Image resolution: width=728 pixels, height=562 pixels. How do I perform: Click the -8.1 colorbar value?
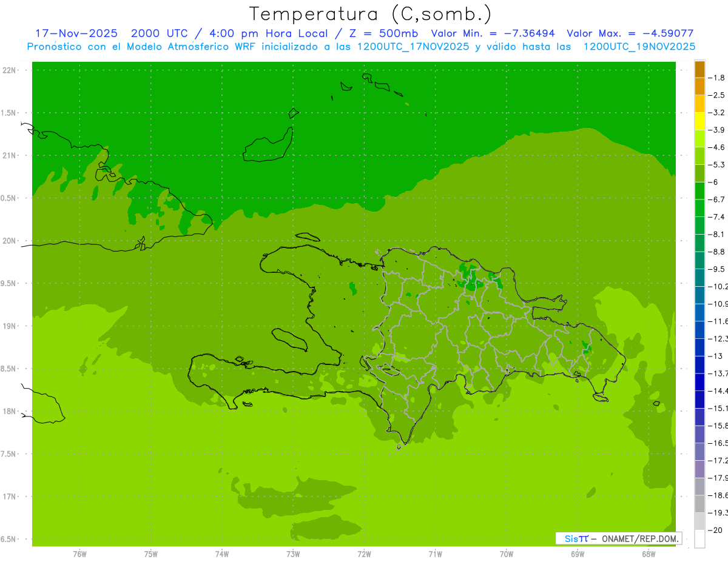pos(717,234)
